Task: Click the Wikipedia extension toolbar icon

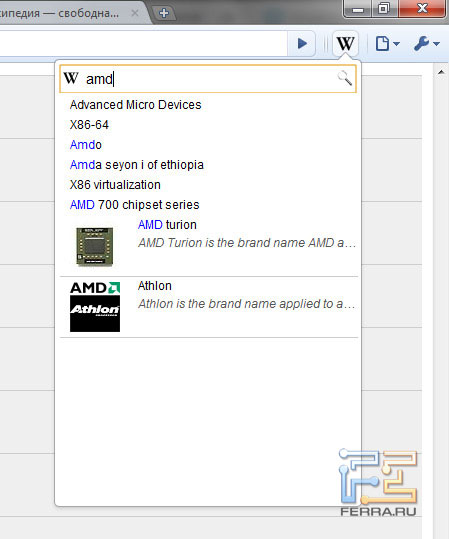Action: coord(345,44)
